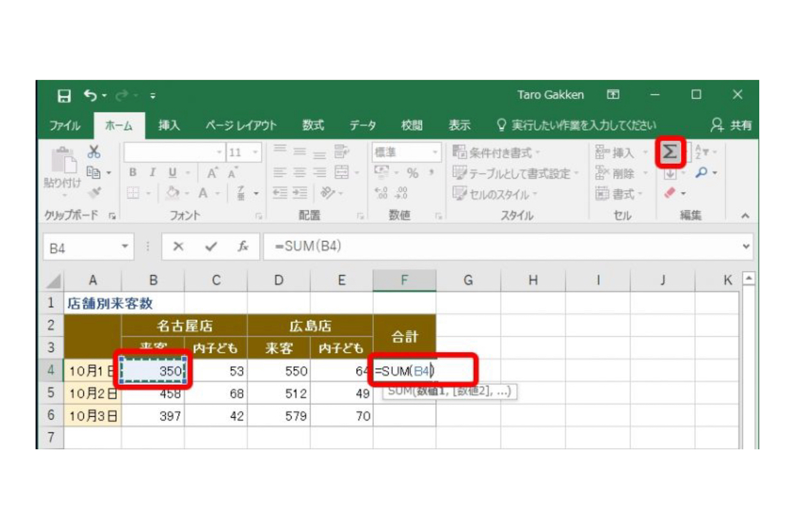This screenshot has height=532, width=798.
Task: Click the AutoSum sigma icon
Action: [670, 152]
